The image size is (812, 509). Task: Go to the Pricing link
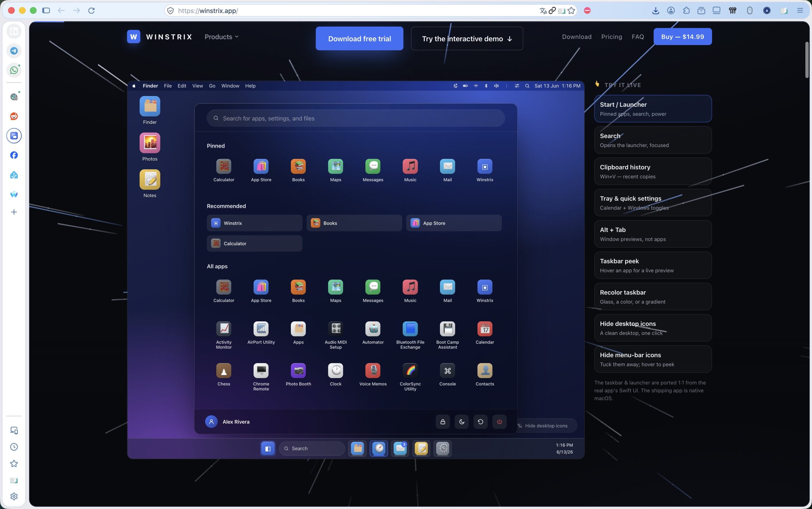click(612, 37)
